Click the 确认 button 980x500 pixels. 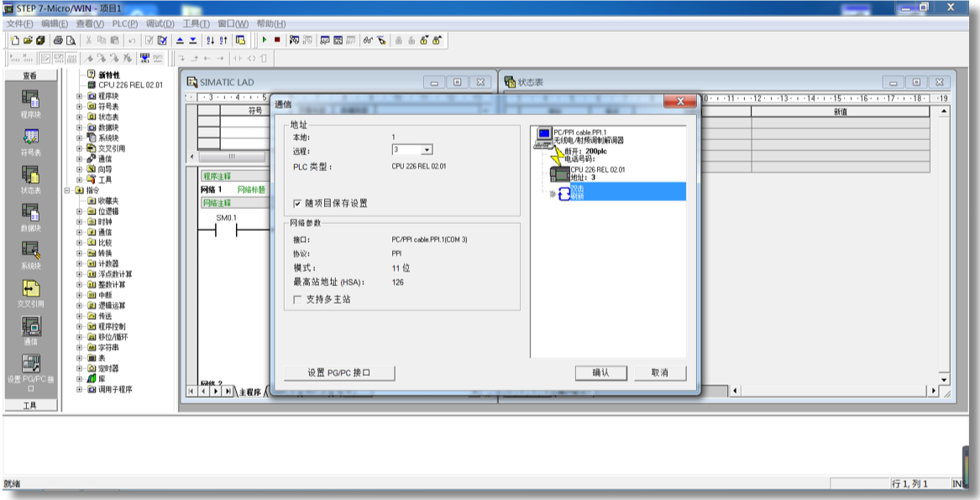600,372
